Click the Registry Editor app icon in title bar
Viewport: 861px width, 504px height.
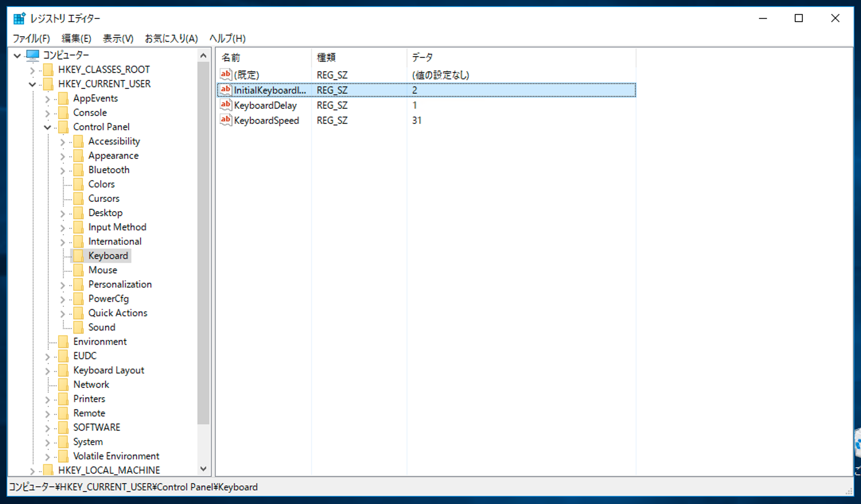coord(19,18)
